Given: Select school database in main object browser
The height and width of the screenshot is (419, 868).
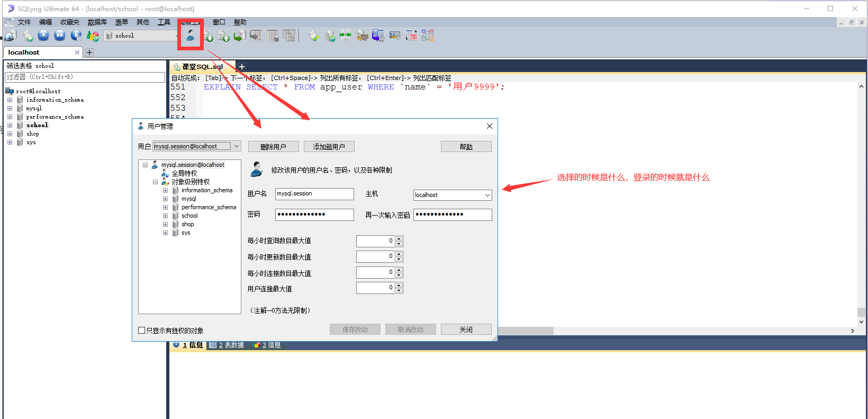Looking at the screenshot, I should click(37, 125).
